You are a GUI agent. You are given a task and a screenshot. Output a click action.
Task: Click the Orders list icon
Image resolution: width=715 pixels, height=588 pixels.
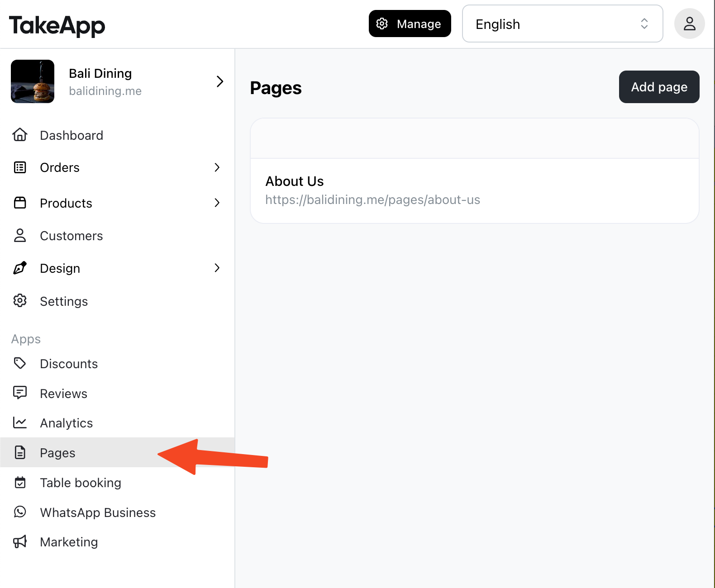20,167
